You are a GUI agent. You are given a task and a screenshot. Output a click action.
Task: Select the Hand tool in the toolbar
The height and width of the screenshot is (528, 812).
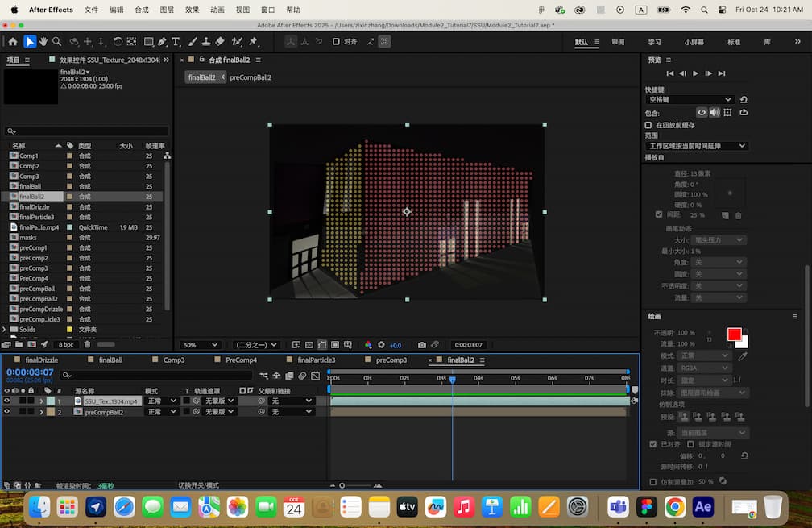[44, 41]
